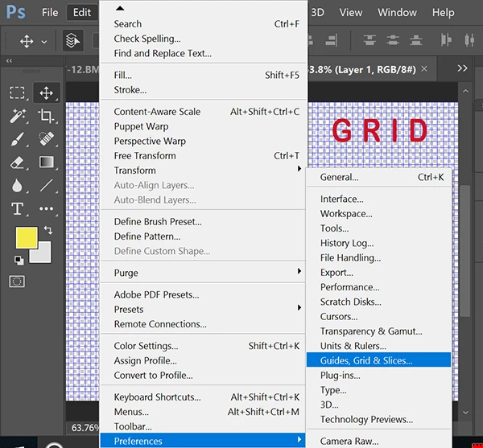Choose Interface preferences
Screen dimensions: 483x448
(378, 199)
